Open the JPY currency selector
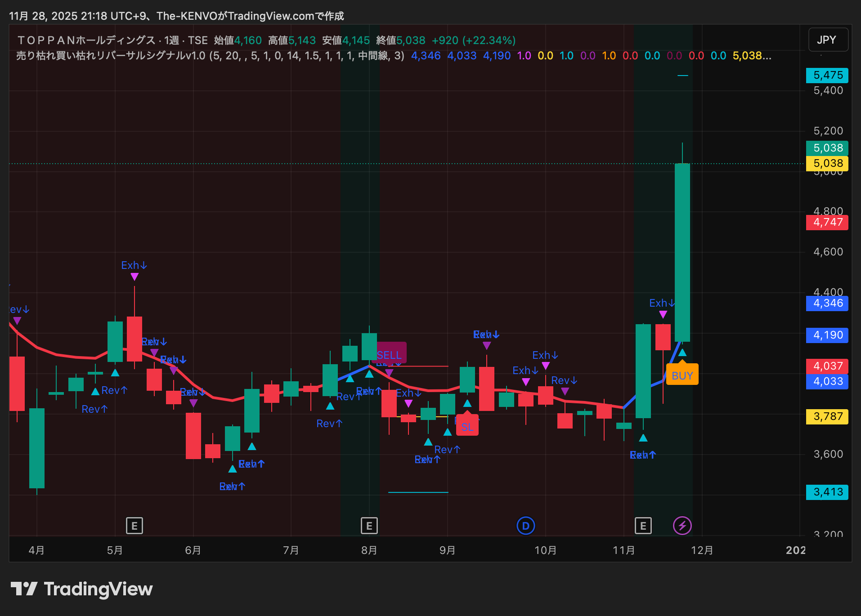The width and height of the screenshot is (861, 616). 828,40
